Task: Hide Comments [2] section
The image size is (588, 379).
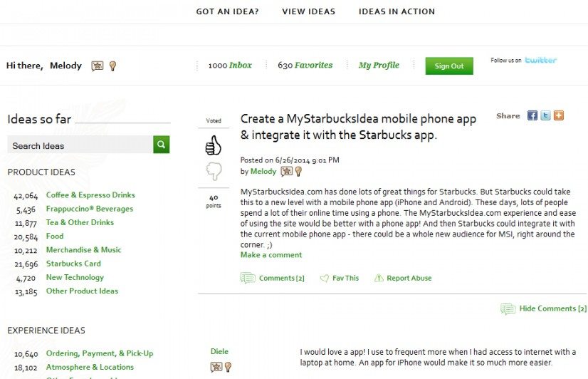Action: click(543, 309)
